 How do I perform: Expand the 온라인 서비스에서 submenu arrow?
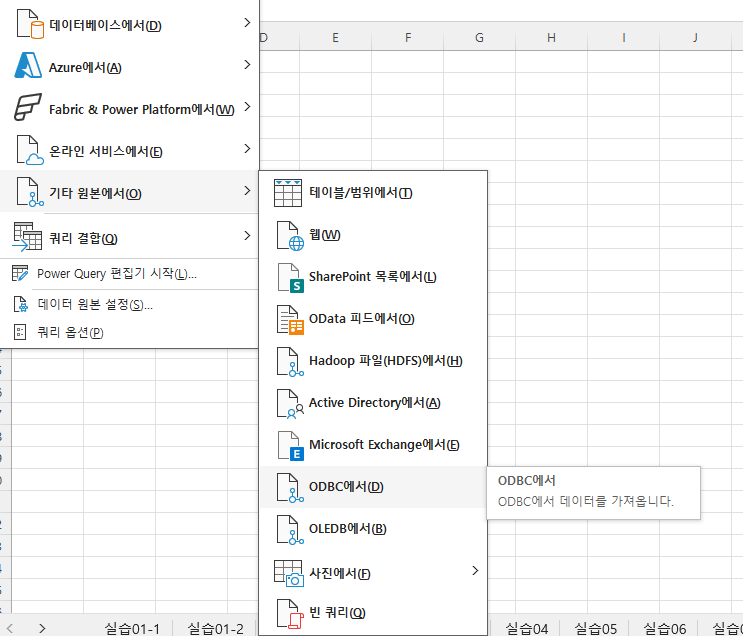(247, 150)
